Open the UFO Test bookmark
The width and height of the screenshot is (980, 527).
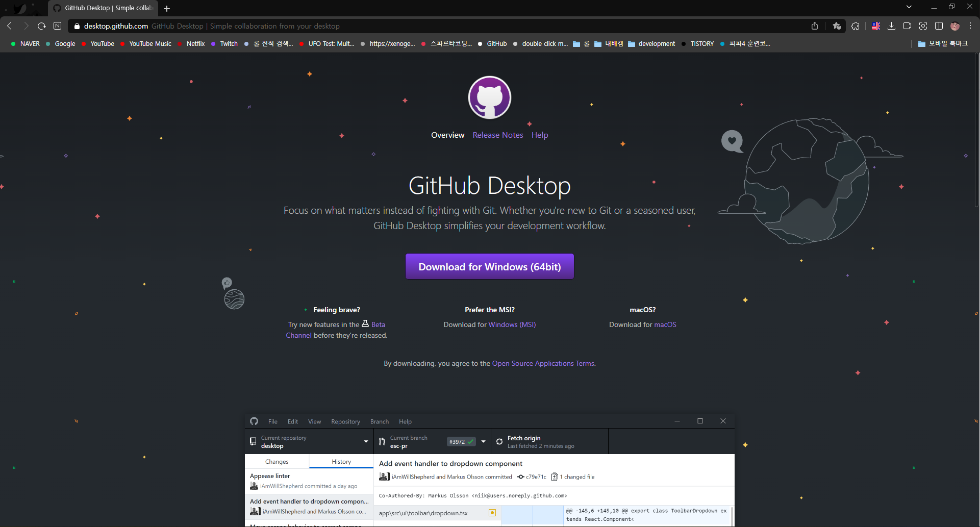(327, 44)
